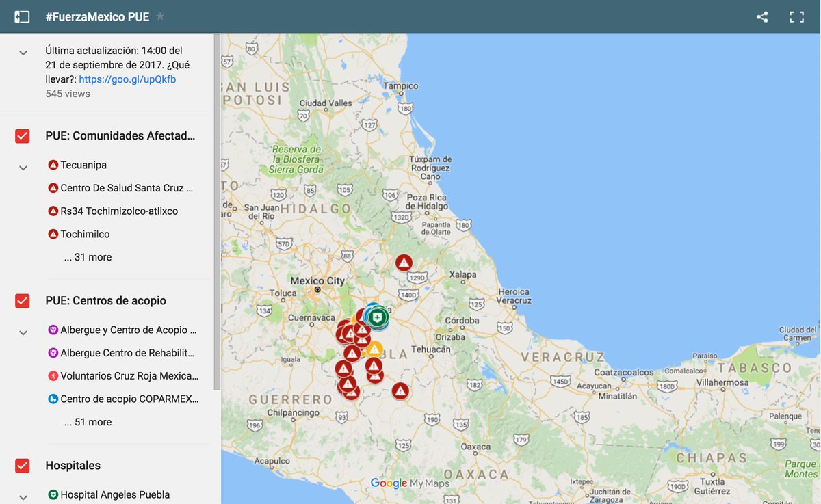Select the green Hospital Angeles Puebla icon
The image size is (821, 504).
tap(53, 494)
